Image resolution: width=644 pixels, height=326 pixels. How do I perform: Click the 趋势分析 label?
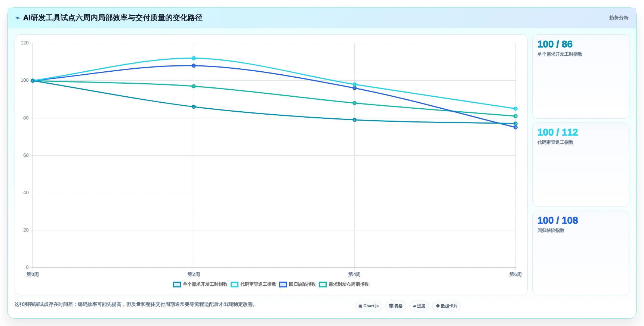tap(619, 18)
